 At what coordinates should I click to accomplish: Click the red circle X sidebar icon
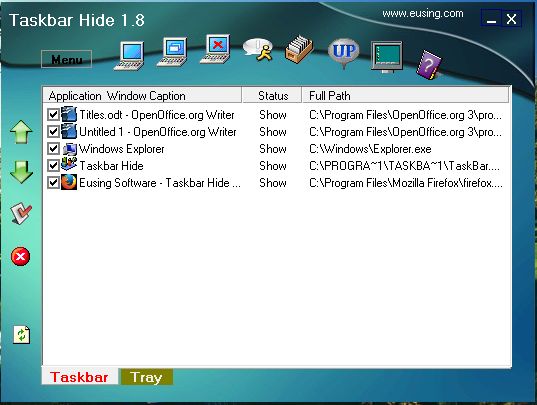[21, 256]
